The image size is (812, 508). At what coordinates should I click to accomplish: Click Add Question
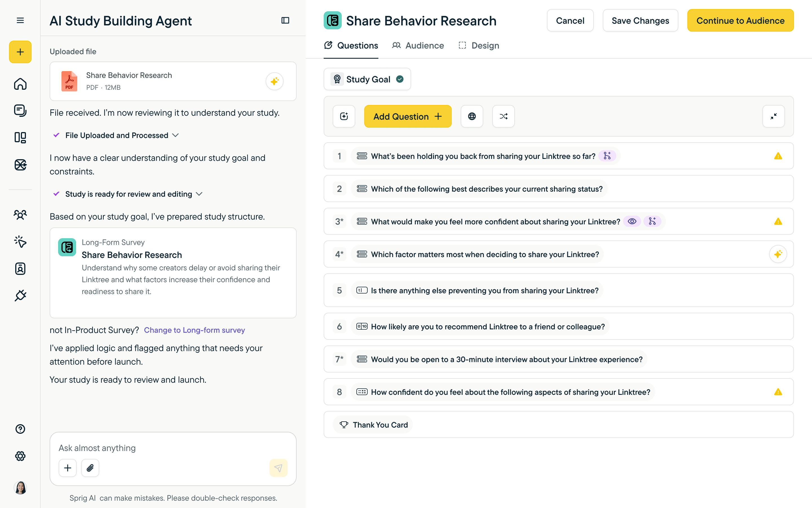[408, 116]
